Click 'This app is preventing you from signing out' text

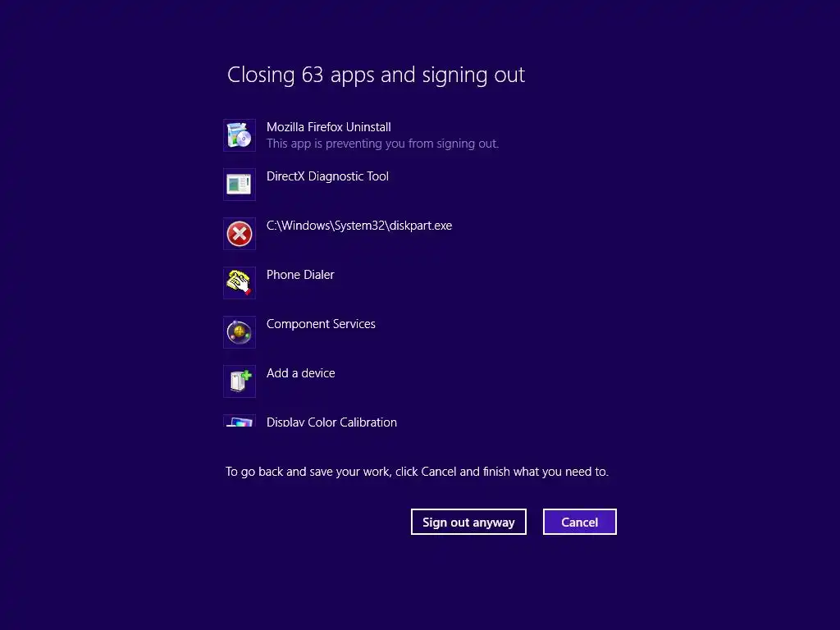pos(382,144)
